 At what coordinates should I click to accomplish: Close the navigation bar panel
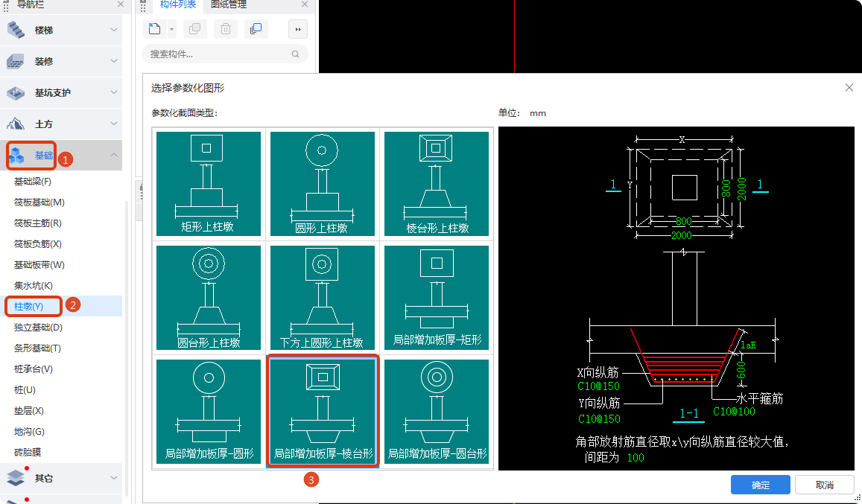(x=121, y=4)
